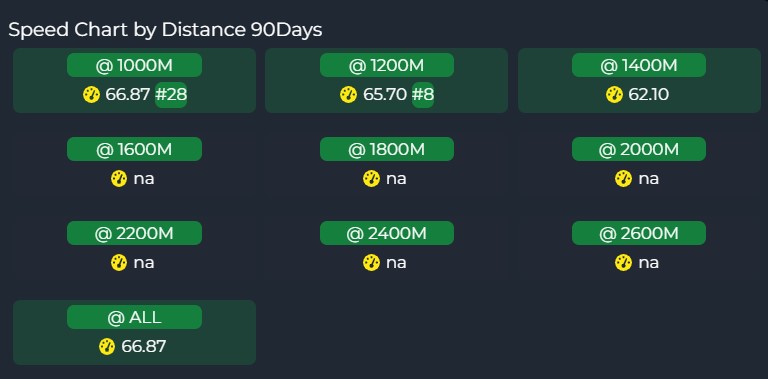
Task: Click the speedometer icon under @ 1000M
Action: coord(92,95)
